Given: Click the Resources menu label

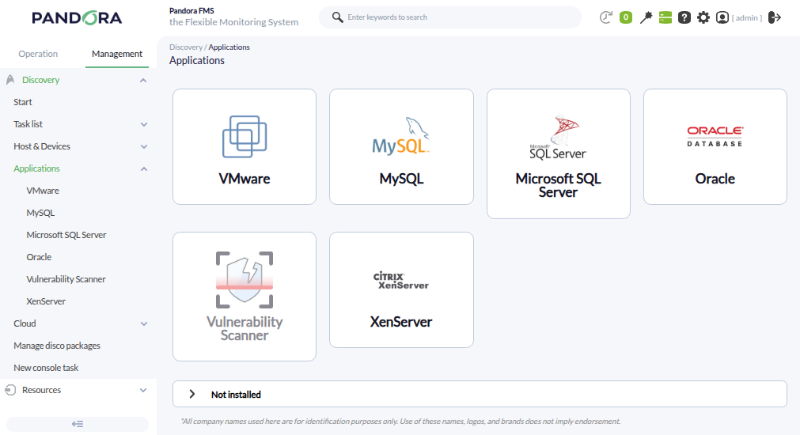Looking at the screenshot, I should click(x=41, y=390).
